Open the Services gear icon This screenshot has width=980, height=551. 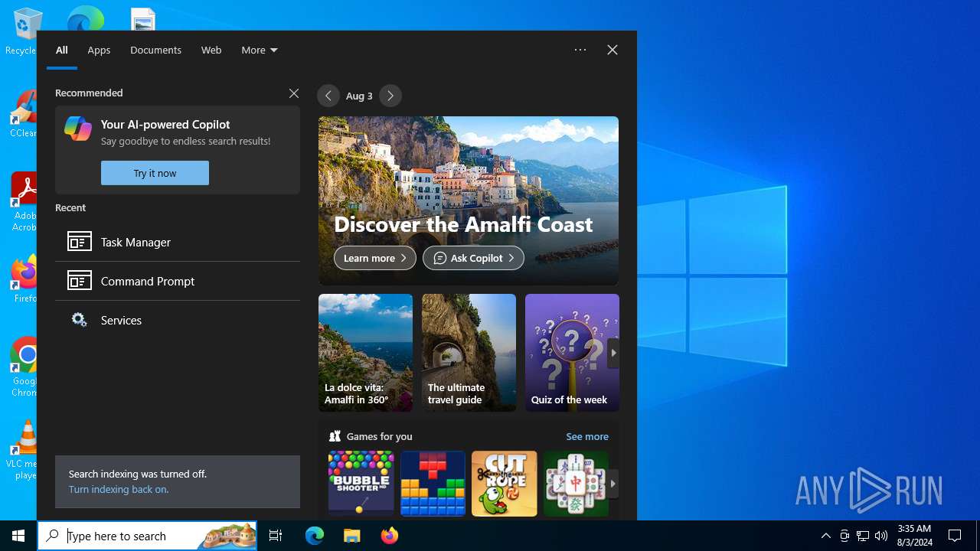[x=79, y=320]
